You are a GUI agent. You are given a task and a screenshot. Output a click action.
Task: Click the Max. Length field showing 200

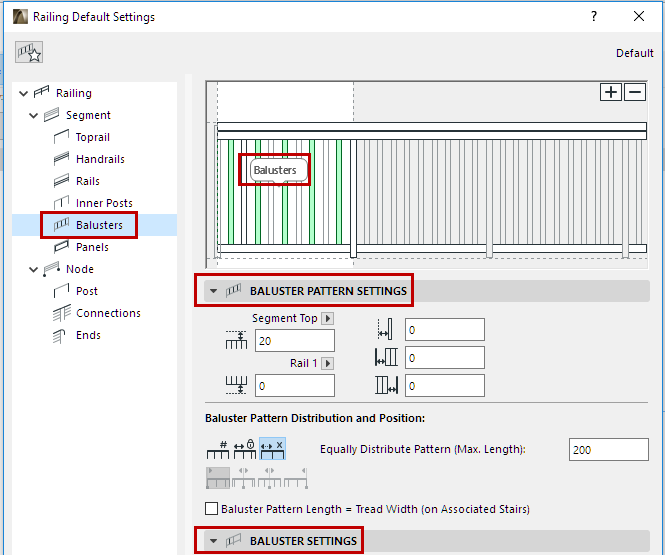click(609, 449)
